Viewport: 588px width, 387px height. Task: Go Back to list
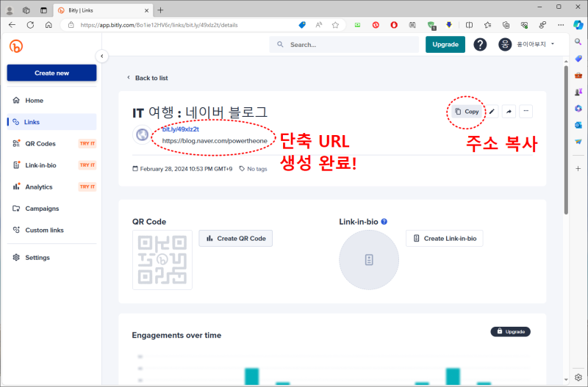[148, 78]
